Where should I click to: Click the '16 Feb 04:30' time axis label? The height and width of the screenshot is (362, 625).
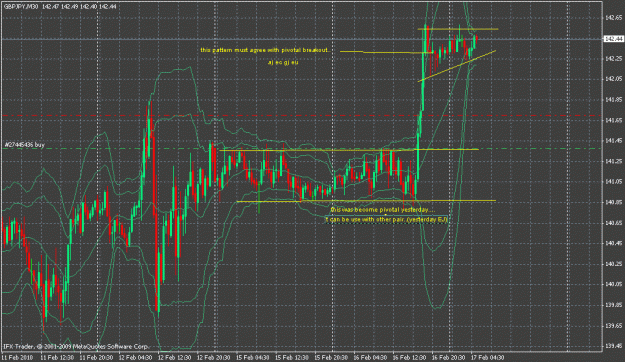[x=370, y=358]
